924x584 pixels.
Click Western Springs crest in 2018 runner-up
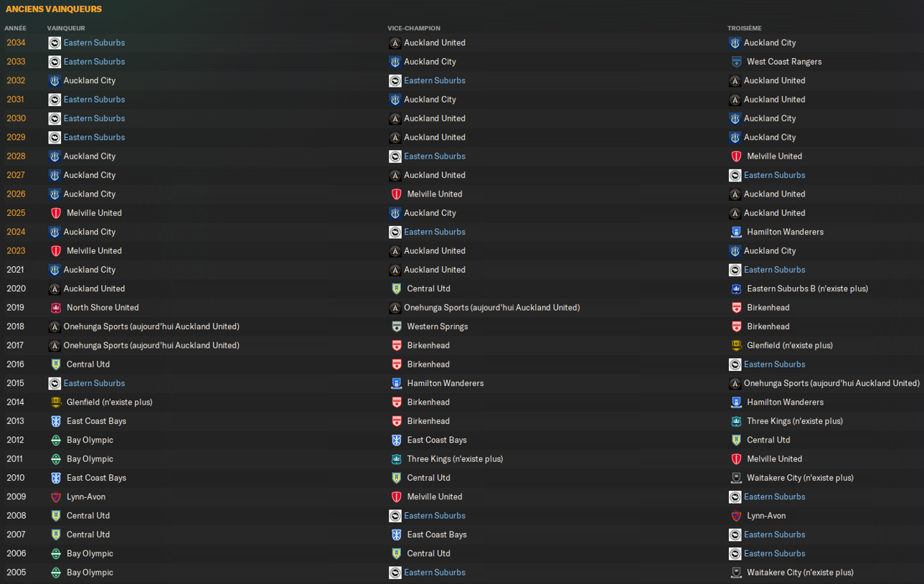pyautogui.click(x=396, y=326)
